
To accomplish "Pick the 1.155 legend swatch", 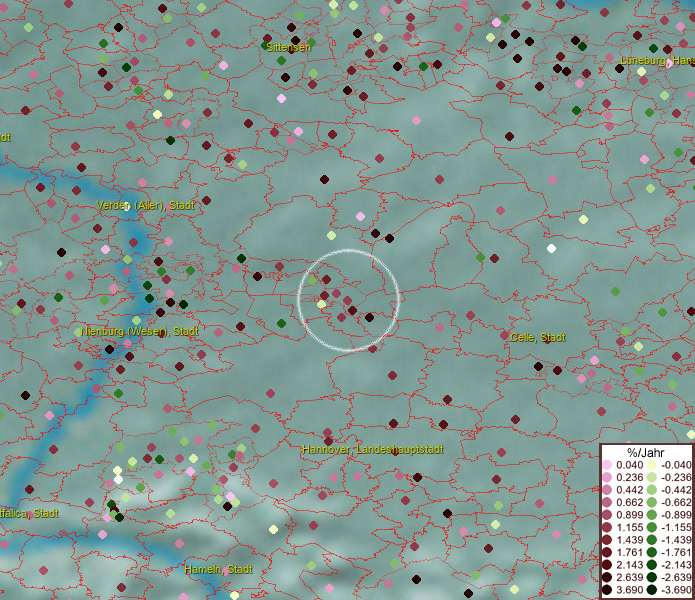I will tap(607, 527).
